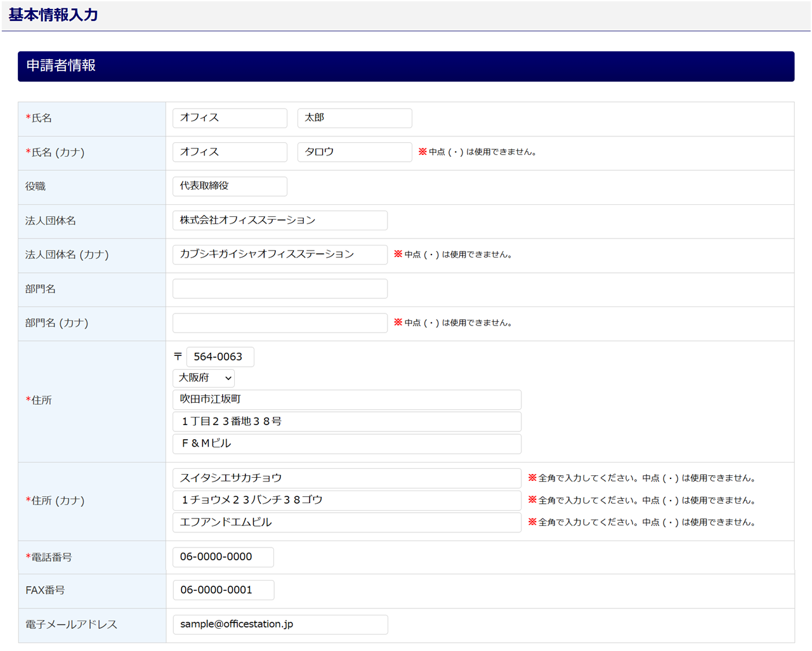Screen dimensions: 812x651
Task: Select the kana street field １チョウメ２３バンチ３８ゴウ
Action: point(346,500)
